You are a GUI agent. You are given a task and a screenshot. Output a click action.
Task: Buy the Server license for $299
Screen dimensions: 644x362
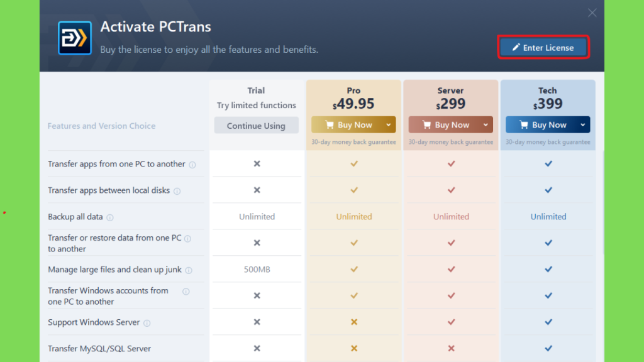(444, 125)
